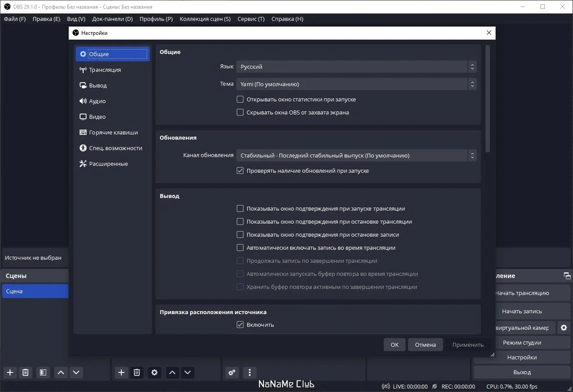Click the REC status icon in status bar

click(435, 386)
